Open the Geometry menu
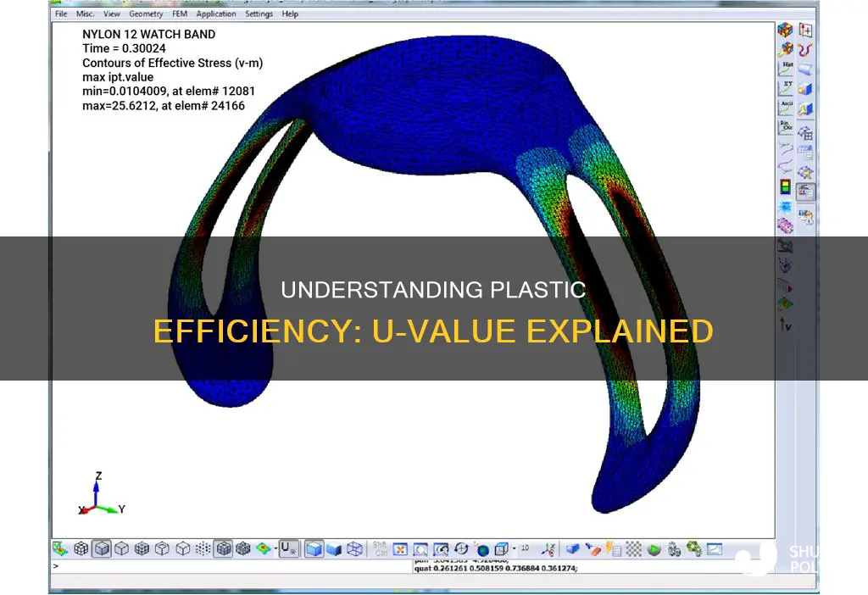This screenshot has width=868, height=595. pyautogui.click(x=146, y=14)
